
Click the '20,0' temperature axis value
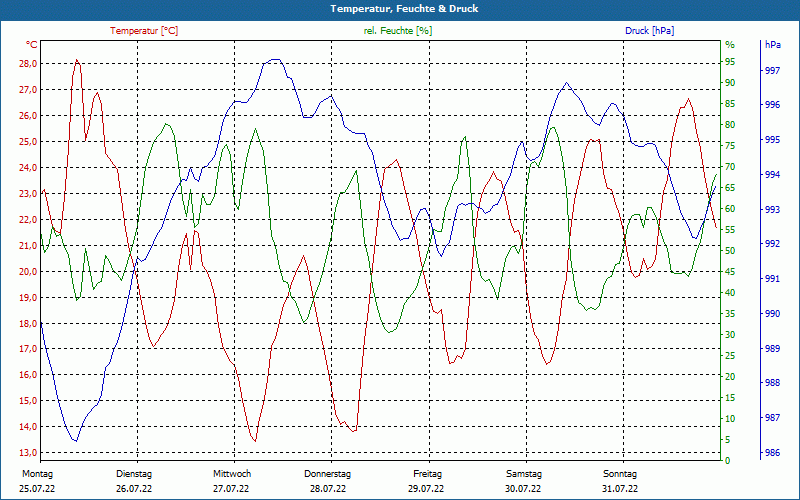(x=28, y=271)
